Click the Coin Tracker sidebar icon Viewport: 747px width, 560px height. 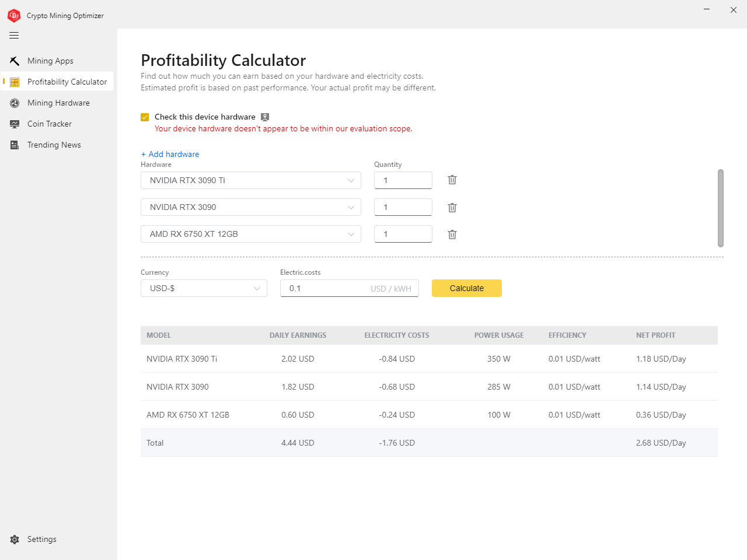[15, 124]
